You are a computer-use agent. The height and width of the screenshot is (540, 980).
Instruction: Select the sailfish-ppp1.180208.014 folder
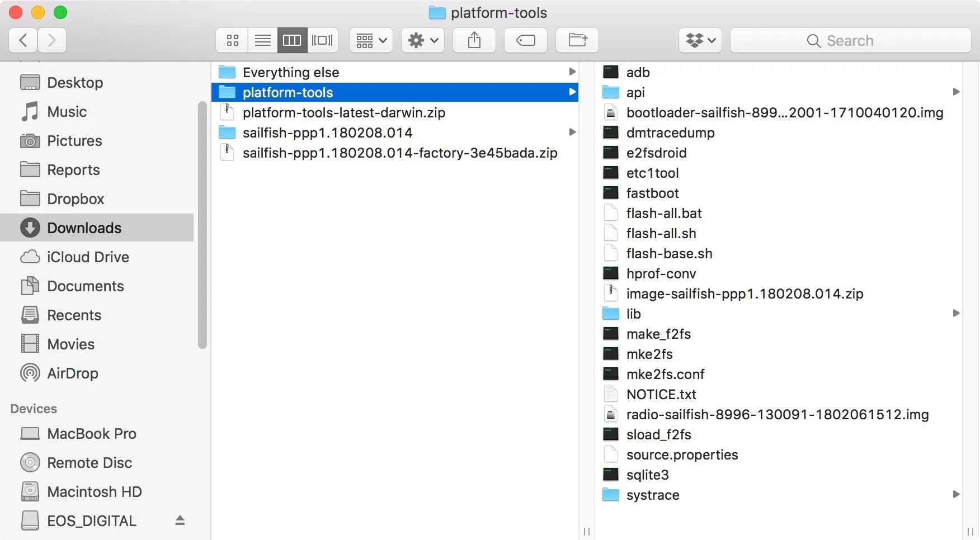point(395,132)
